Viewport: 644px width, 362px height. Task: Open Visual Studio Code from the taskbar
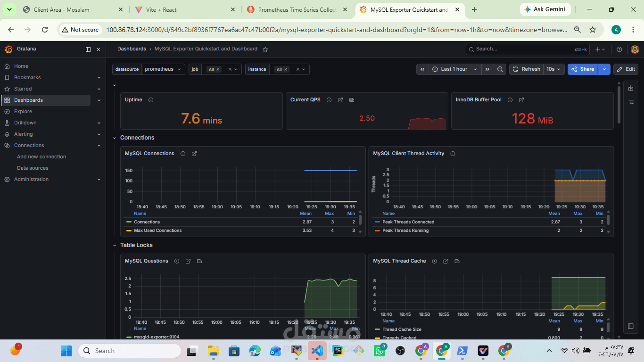317,351
